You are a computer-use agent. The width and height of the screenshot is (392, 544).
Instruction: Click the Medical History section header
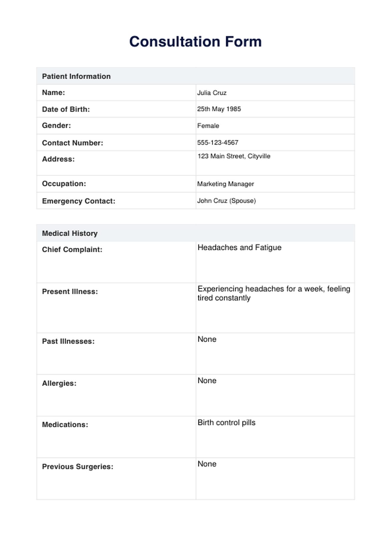70,233
